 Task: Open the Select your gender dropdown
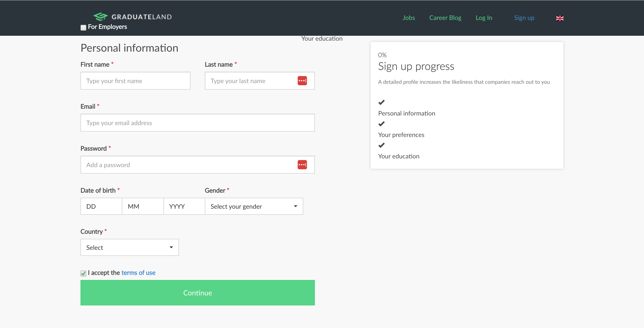click(x=254, y=206)
